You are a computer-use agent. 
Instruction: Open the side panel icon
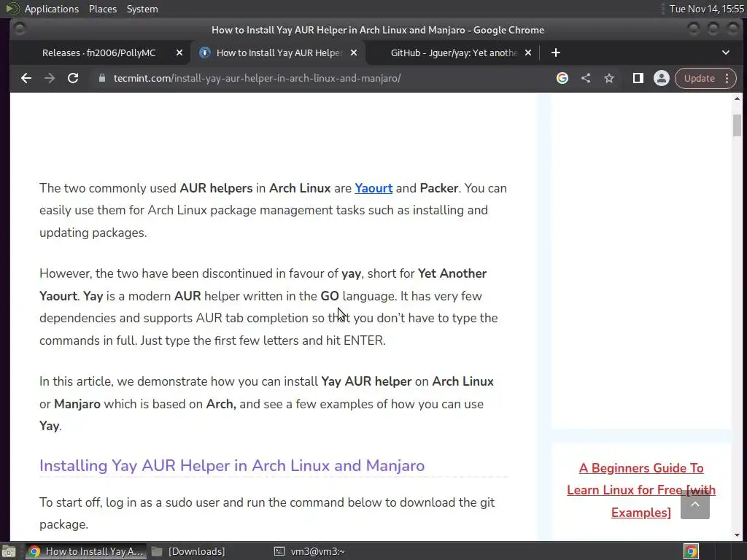click(x=638, y=78)
